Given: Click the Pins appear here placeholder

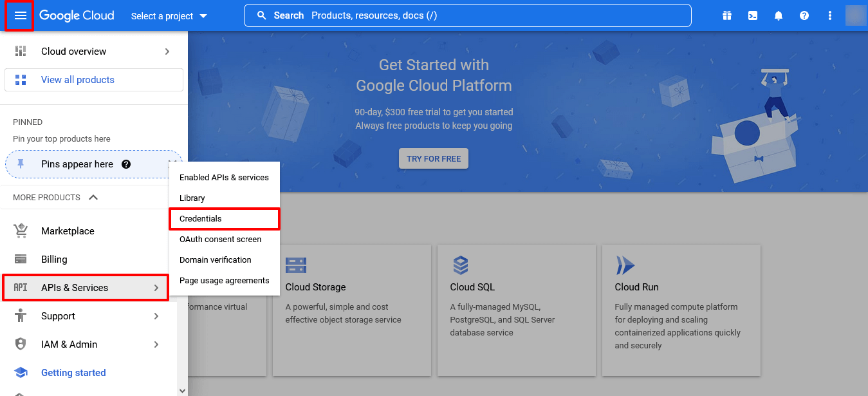Looking at the screenshot, I should tap(94, 164).
